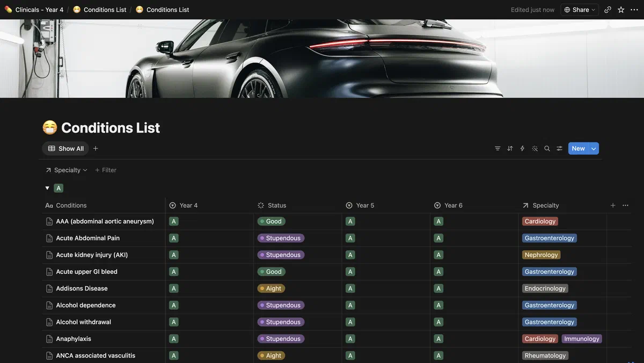
Task: Click the last Conditions List breadcrumb
Action: point(162,10)
